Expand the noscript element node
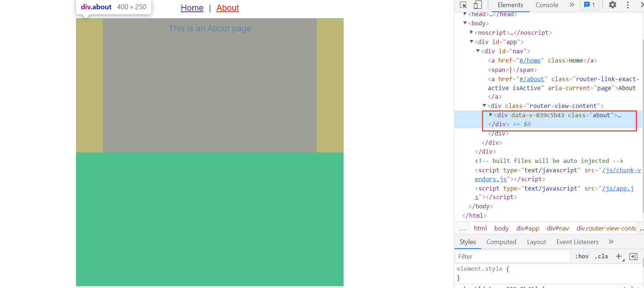 tap(471, 33)
